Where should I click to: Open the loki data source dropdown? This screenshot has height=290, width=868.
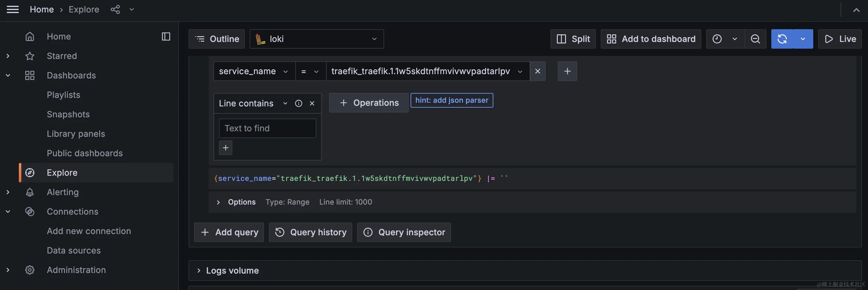(x=316, y=39)
